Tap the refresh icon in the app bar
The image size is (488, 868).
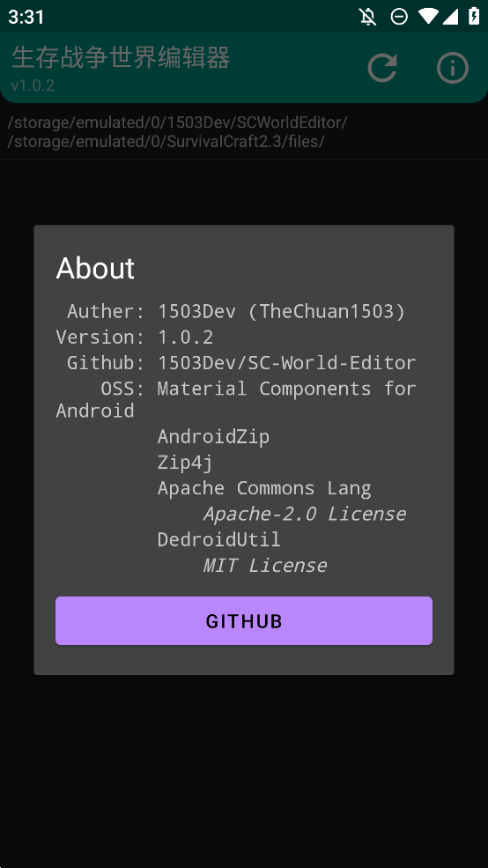382,68
